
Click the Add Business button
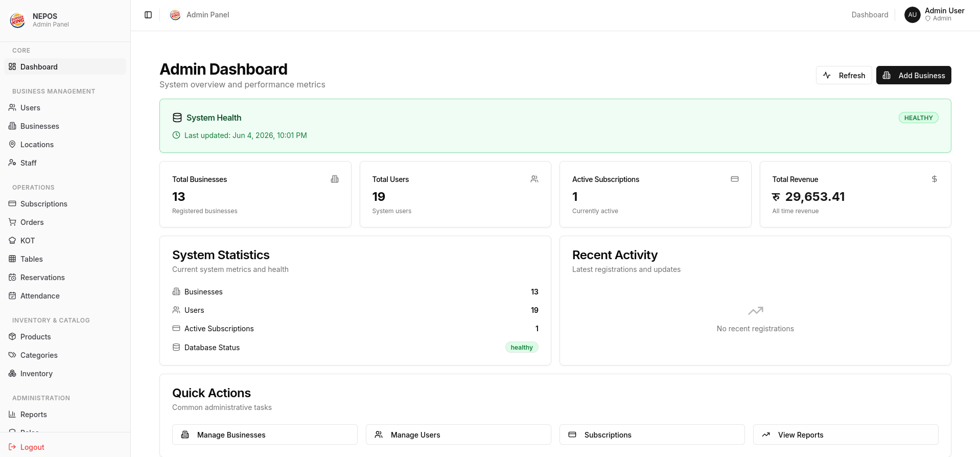click(x=914, y=75)
